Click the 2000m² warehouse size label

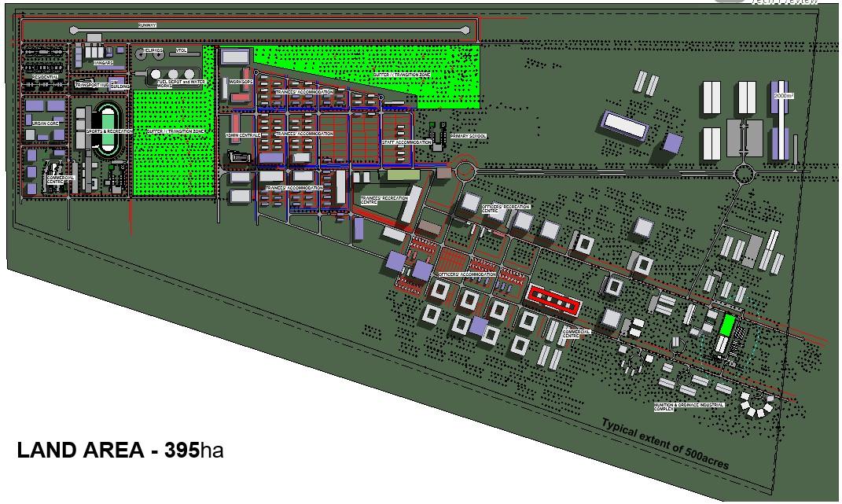pos(784,95)
